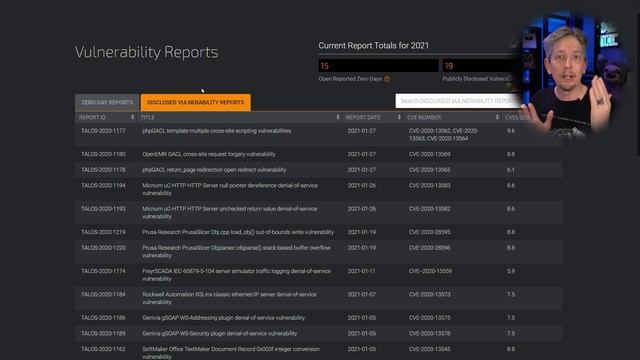Click the OpenEMR GACL request forgery title
Image resolution: width=640 pixels, height=360 pixels.
coord(209,154)
